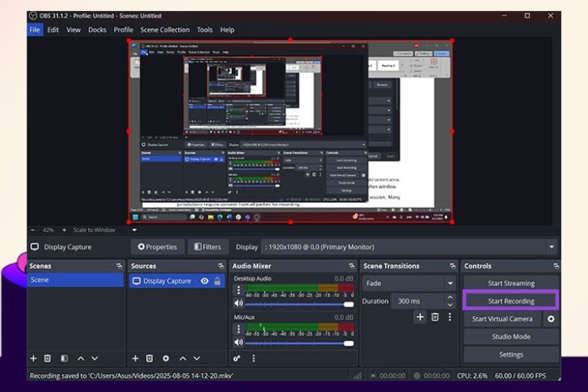Open the Docks menu

97,30
